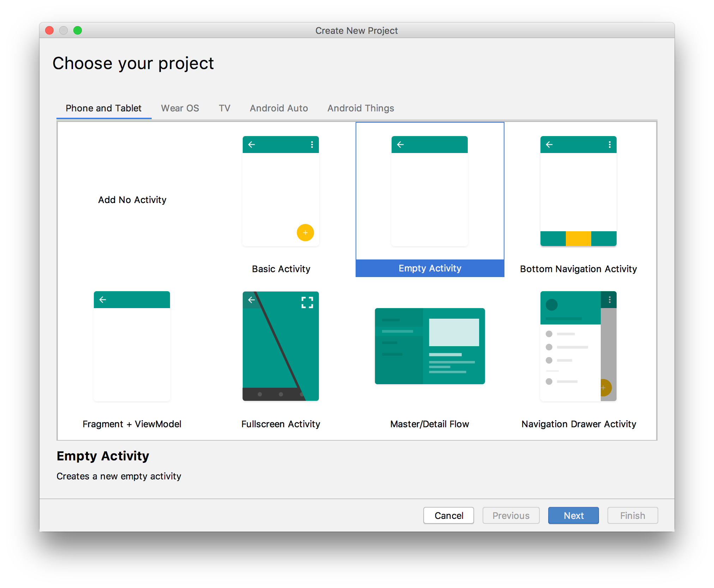The height and width of the screenshot is (588, 714).
Task: Choose the Fullscreen Activity template
Action: [280, 347]
